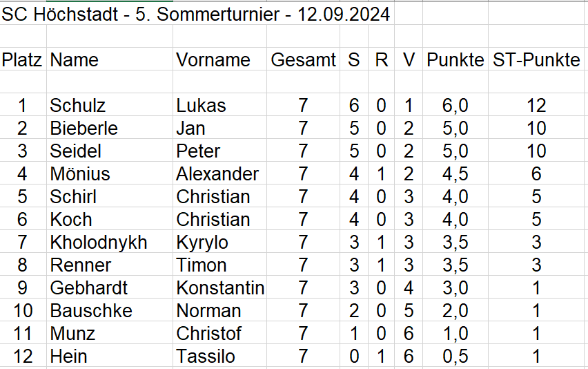Click the Punkte cell showing 0,5
The image size is (588, 369).
pyautogui.click(x=455, y=357)
